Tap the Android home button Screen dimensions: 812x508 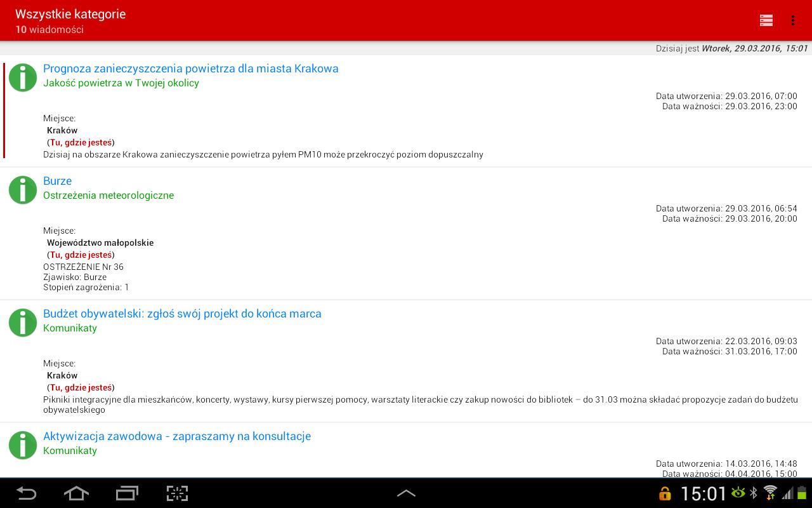[x=76, y=493]
